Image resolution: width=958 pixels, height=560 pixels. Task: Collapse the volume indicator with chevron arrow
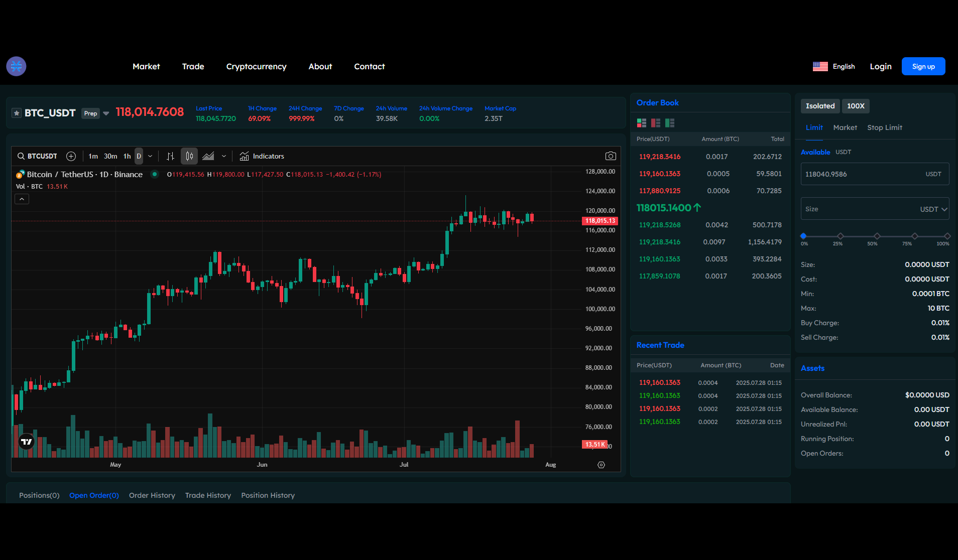pos(22,199)
